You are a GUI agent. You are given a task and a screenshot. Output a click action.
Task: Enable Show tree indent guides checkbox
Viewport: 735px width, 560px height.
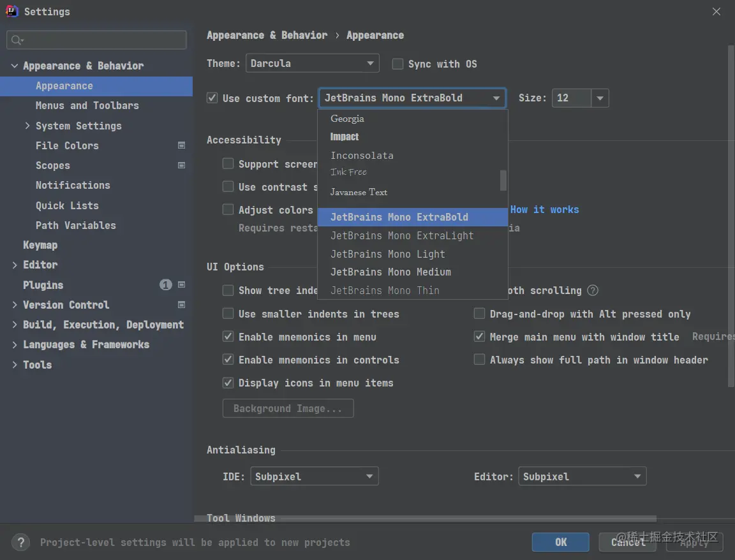pyautogui.click(x=228, y=290)
